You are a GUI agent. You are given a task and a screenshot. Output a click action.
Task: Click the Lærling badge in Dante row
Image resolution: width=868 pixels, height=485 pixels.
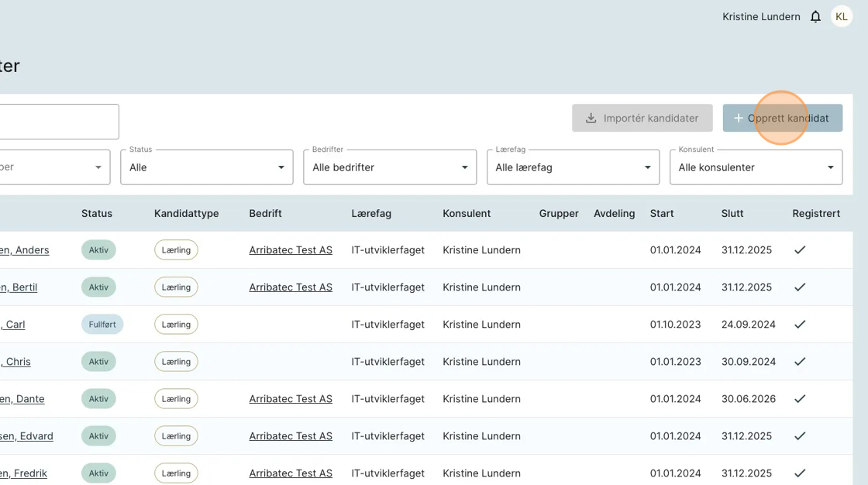pos(176,399)
